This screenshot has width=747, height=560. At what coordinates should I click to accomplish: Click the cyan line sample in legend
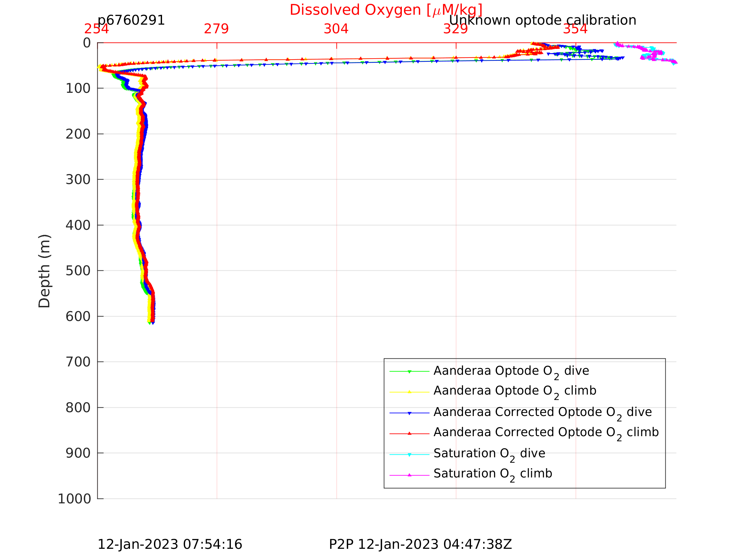[x=409, y=455]
